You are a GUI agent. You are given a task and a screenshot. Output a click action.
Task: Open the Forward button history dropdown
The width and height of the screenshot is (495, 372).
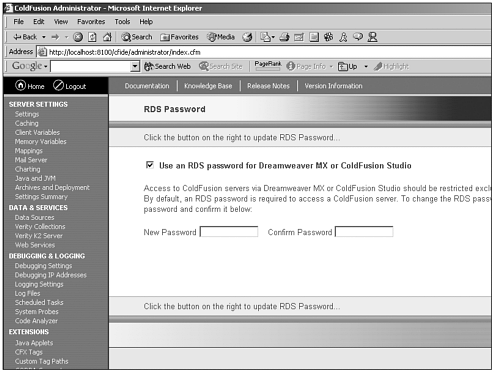tap(66, 37)
